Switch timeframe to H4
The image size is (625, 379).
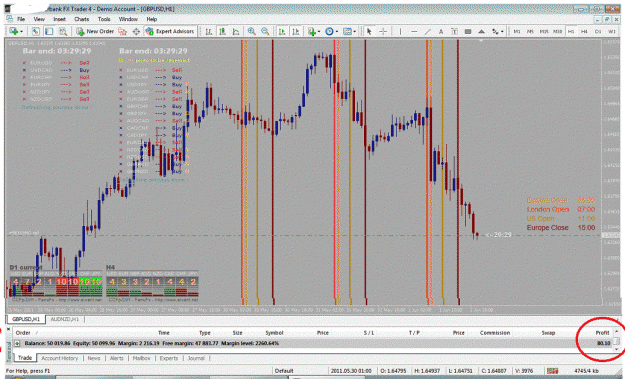584,31
